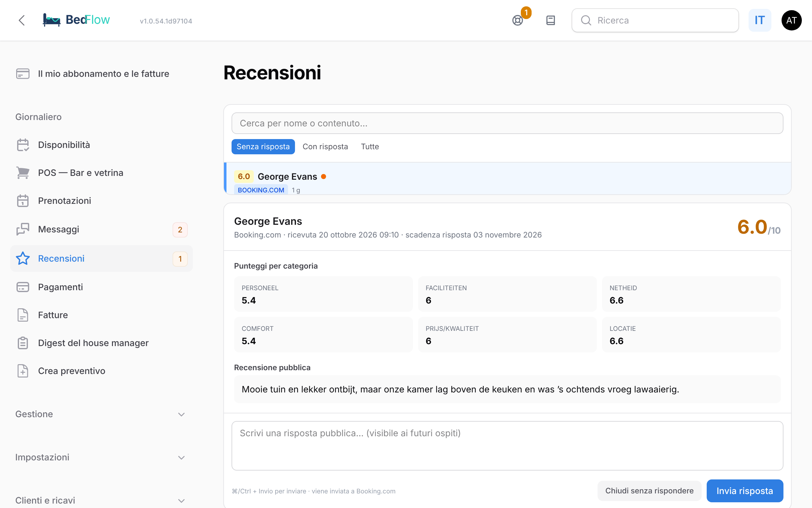
Task: Click the Crea preventivo file-plus icon
Action: (x=23, y=371)
